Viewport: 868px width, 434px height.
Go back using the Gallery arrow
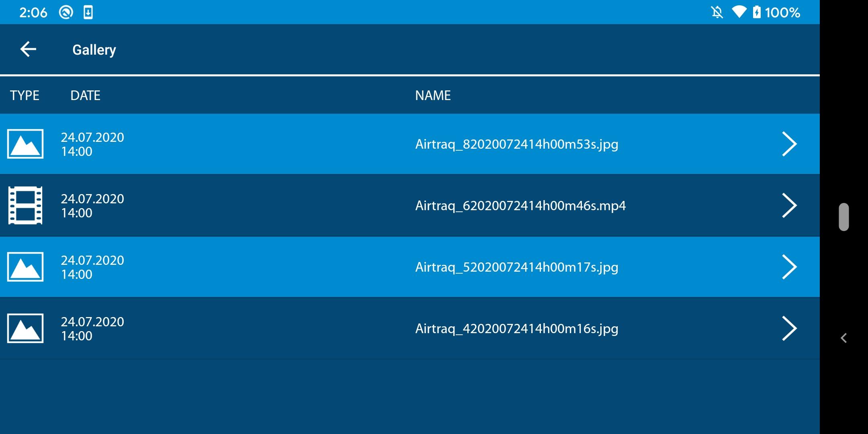(28, 49)
